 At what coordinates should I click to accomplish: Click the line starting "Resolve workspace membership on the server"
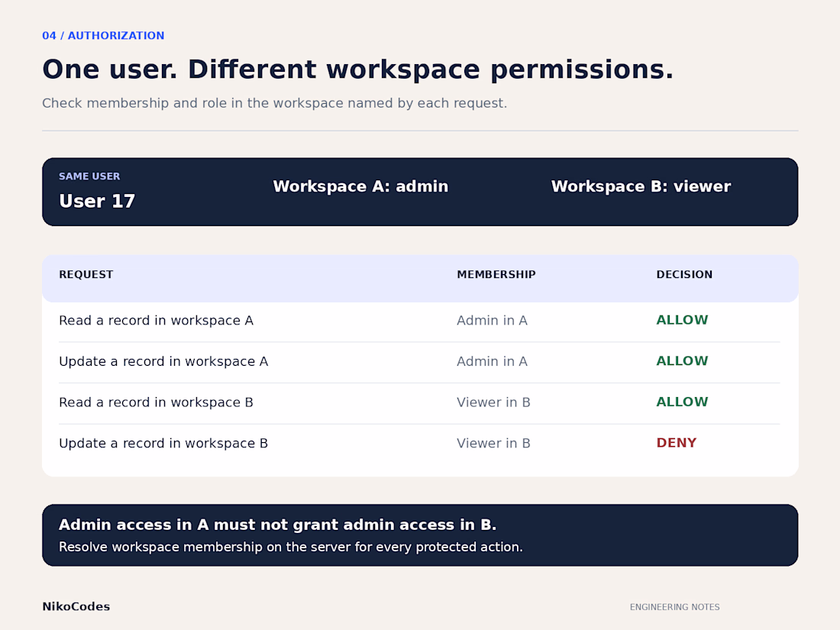click(x=290, y=547)
